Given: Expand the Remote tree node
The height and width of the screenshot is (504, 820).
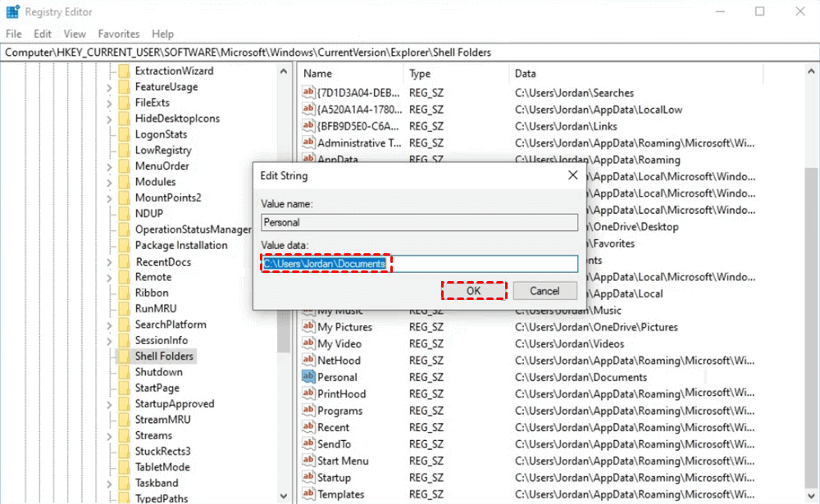Looking at the screenshot, I should (109, 278).
